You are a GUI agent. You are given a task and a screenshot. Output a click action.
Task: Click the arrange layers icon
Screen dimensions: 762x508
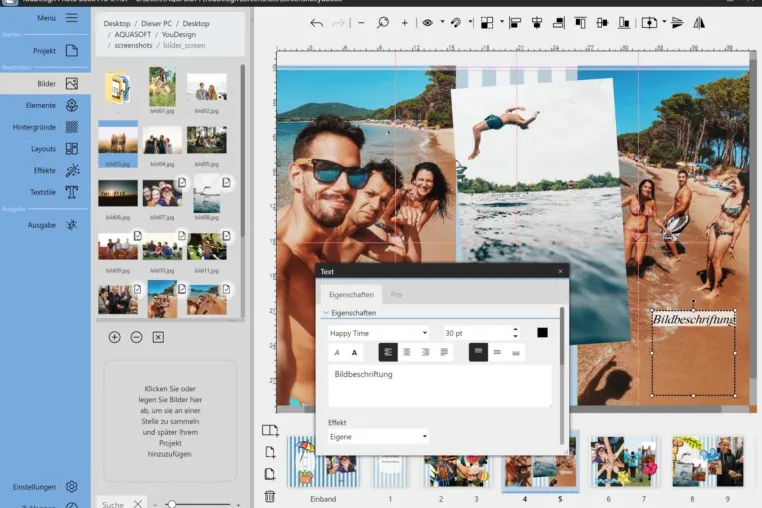487,23
